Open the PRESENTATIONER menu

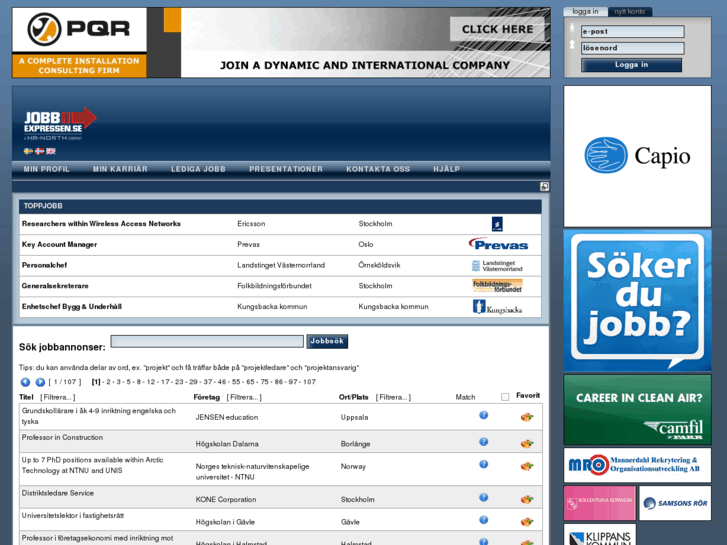[x=286, y=169]
